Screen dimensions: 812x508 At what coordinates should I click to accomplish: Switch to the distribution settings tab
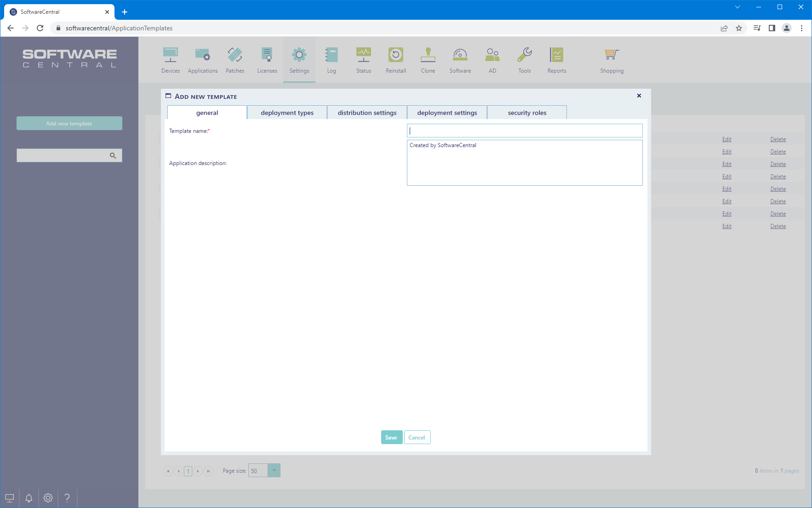point(367,113)
